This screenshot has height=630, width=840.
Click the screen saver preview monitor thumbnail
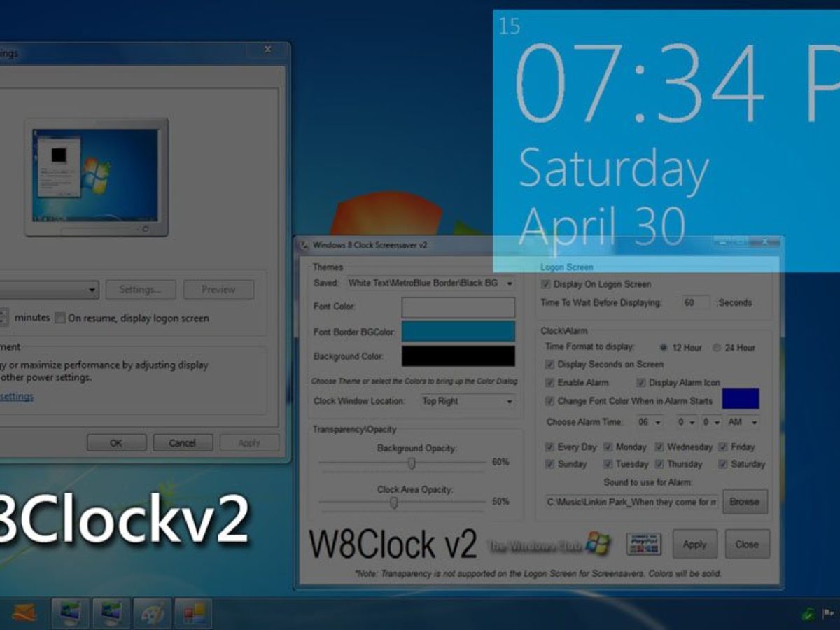97,177
